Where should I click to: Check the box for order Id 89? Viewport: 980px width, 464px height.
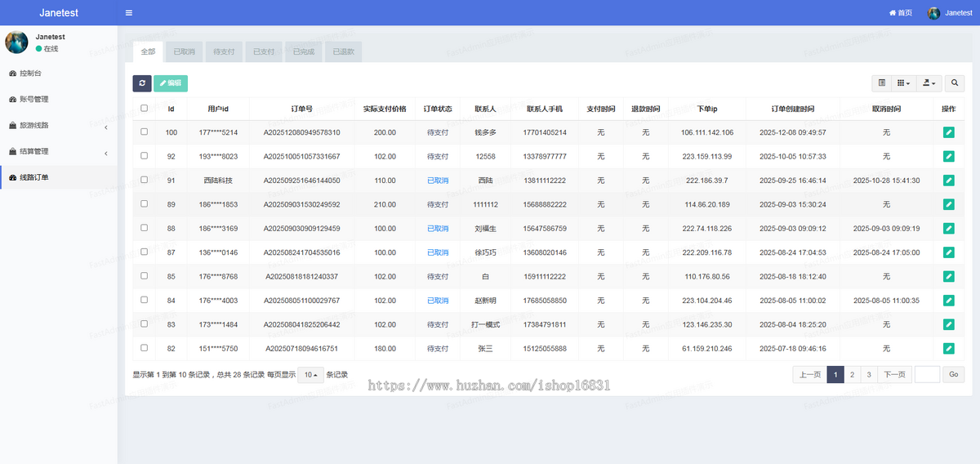point(145,204)
